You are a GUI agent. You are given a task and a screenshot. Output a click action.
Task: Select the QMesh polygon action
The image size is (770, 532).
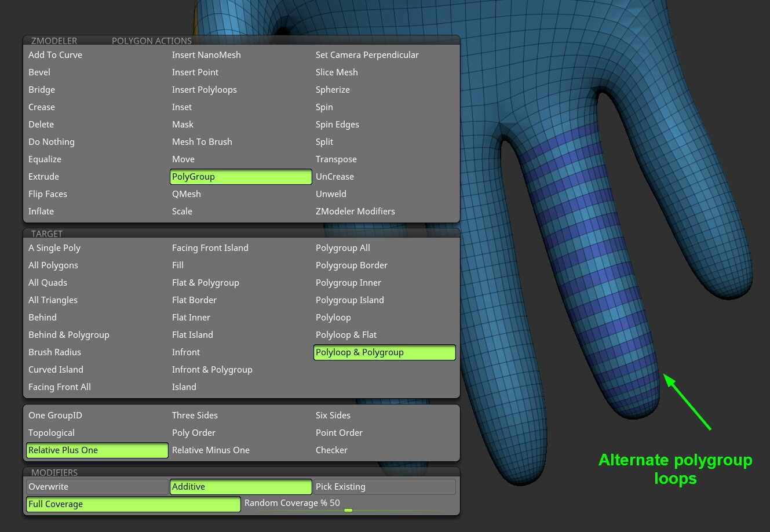187,194
